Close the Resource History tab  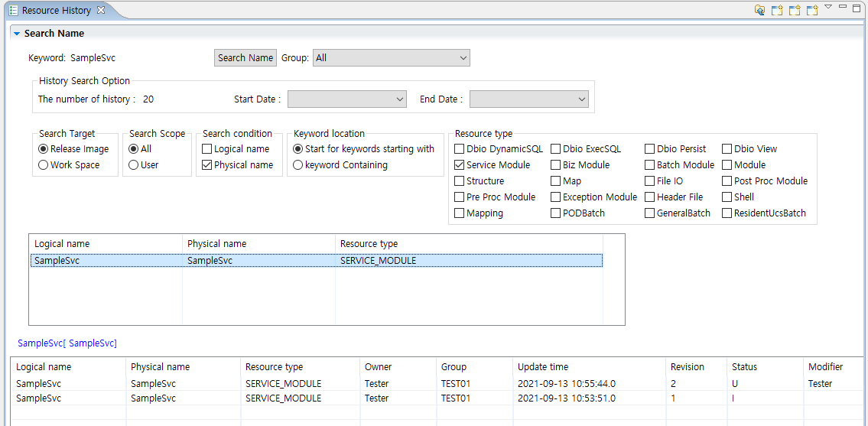tap(101, 10)
